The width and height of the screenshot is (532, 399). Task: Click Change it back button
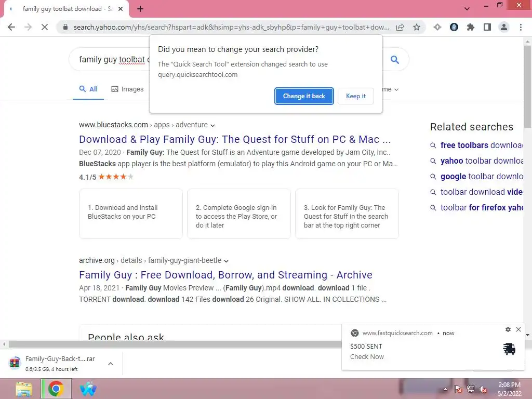point(304,96)
